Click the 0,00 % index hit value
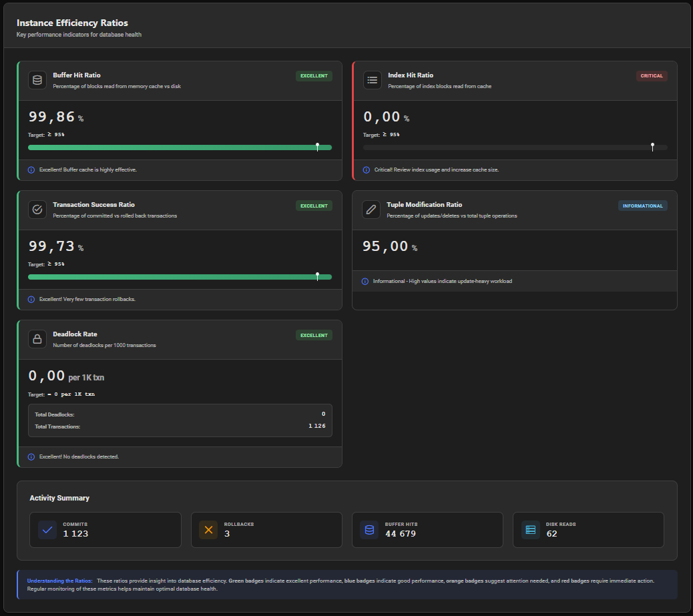Image resolution: width=693 pixels, height=616 pixels. point(387,117)
